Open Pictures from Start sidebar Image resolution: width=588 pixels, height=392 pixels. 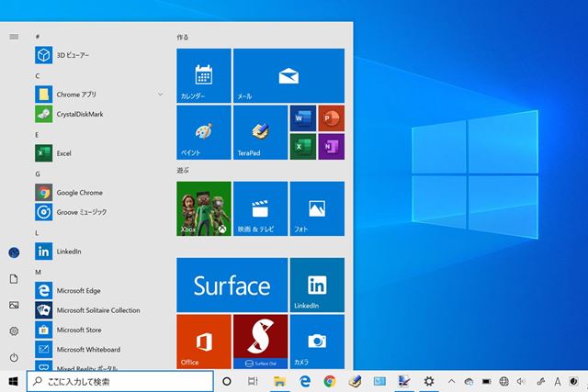pyautogui.click(x=14, y=305)
